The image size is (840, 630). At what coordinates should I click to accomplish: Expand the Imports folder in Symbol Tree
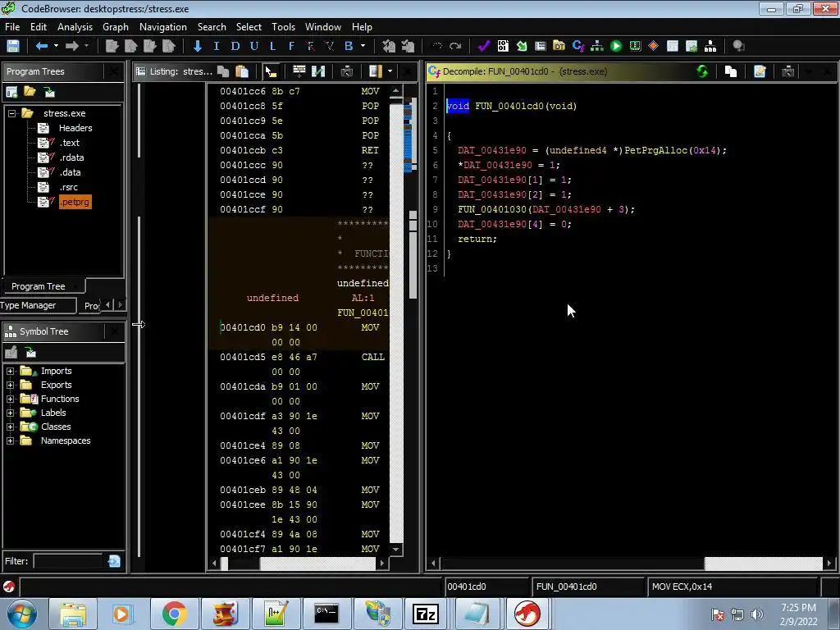tap(10, 372)
